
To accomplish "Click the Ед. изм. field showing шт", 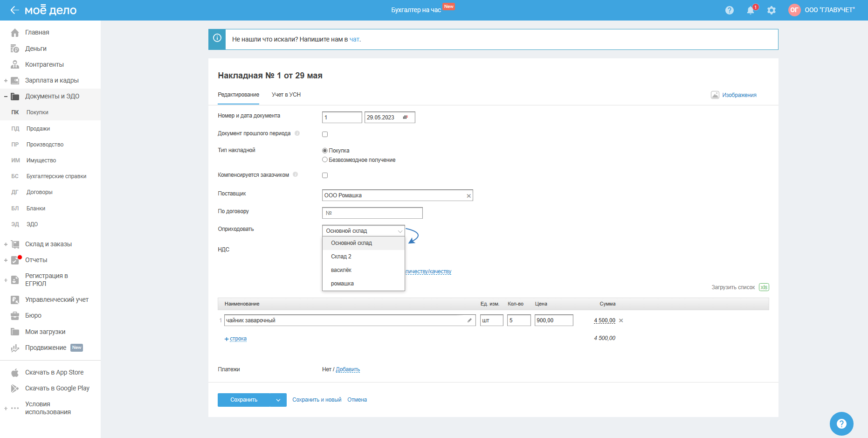I will pos(492,320).
